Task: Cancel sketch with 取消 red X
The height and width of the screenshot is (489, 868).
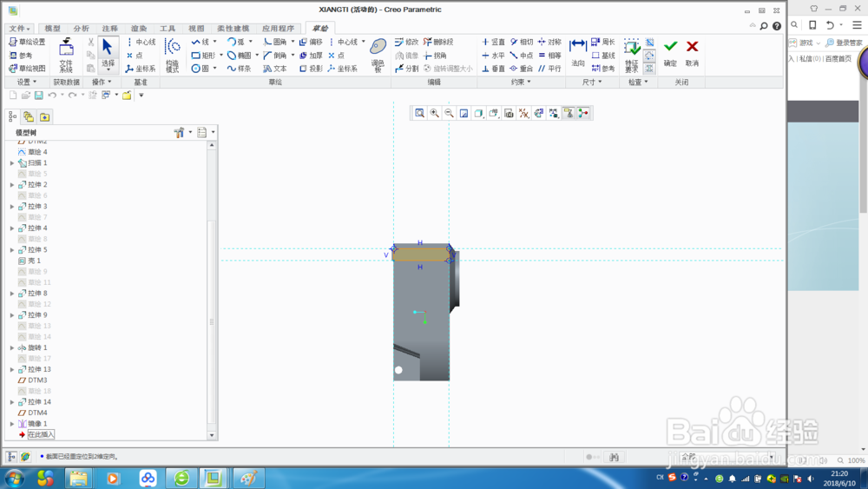Action: click(692, 53)
